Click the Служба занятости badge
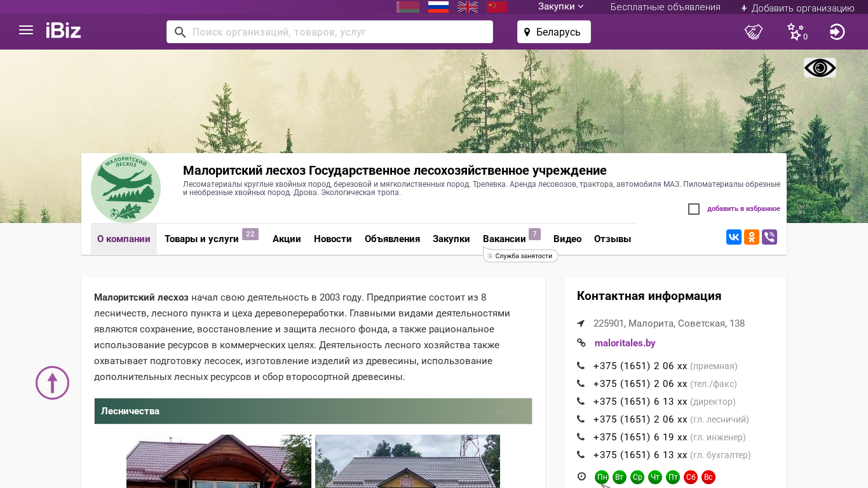868x488 pixels. (x=521, y=255)
